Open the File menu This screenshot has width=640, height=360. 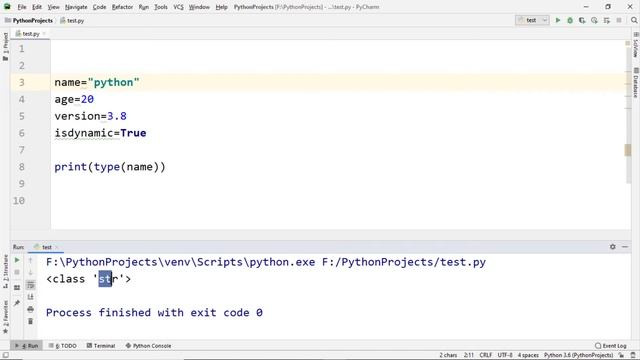(x=22, y=7)
